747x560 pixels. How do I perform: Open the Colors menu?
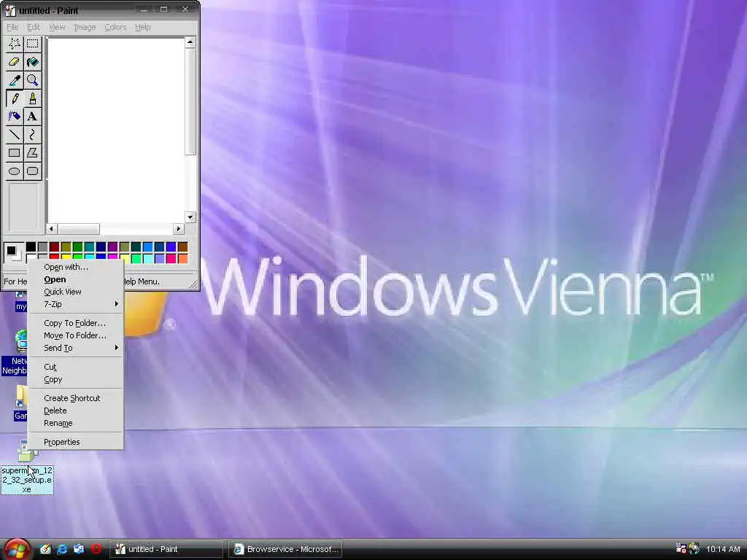click(115, 27)
